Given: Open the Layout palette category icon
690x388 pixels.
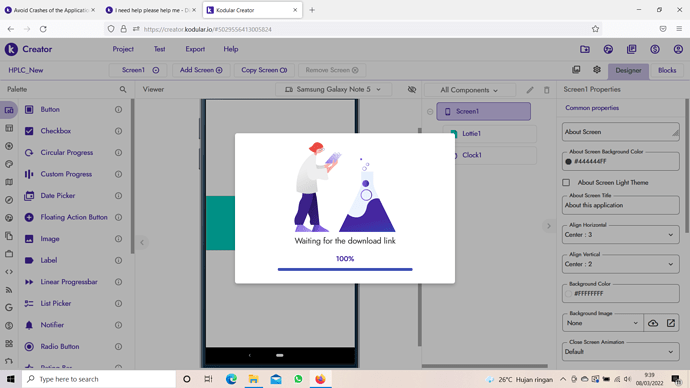Looking at the screenshot, I should tap(9, 128).
